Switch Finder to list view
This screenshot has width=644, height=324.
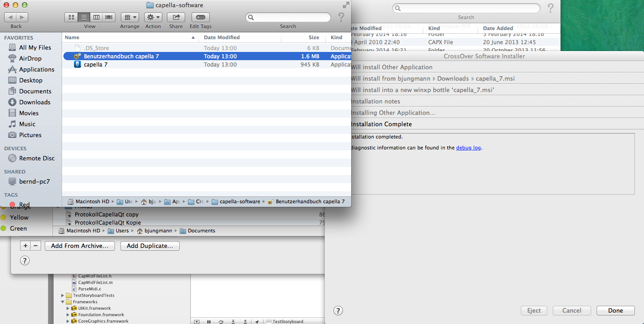click(x=84, y=17)
